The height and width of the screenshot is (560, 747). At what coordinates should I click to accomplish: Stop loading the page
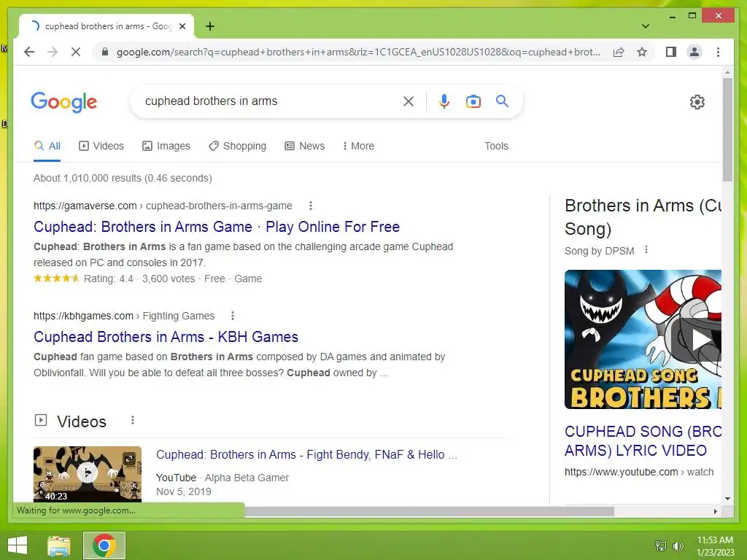[76, 52]
